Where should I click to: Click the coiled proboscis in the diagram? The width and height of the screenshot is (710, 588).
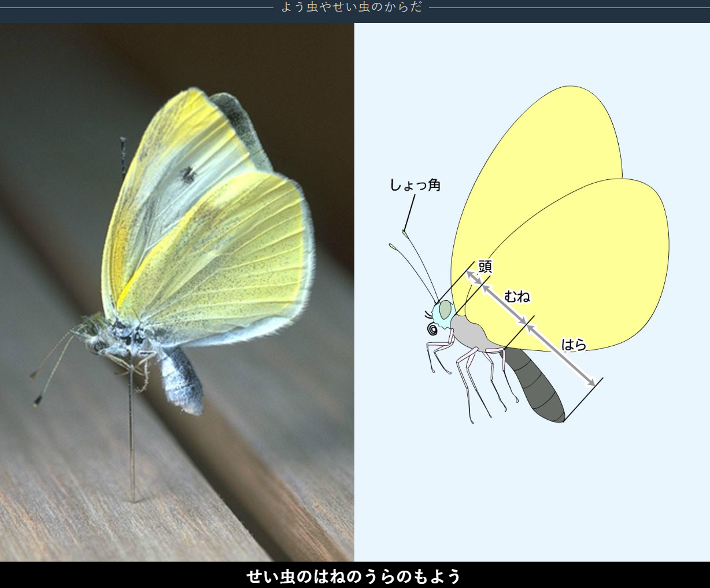[432, 329]
